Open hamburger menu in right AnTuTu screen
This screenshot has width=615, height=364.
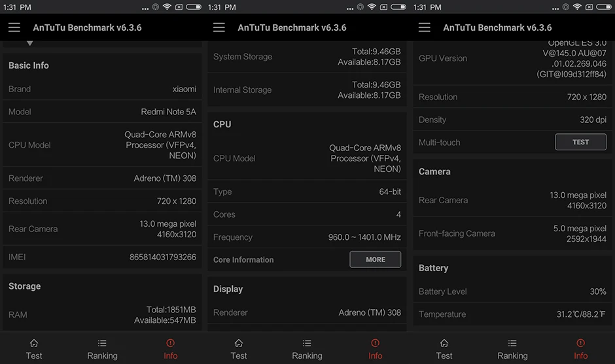(x=425, y=27)
